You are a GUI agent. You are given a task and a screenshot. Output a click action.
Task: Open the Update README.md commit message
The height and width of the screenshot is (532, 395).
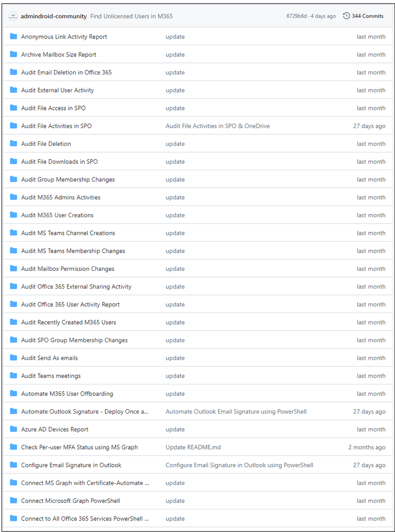(x=193, y=447)
